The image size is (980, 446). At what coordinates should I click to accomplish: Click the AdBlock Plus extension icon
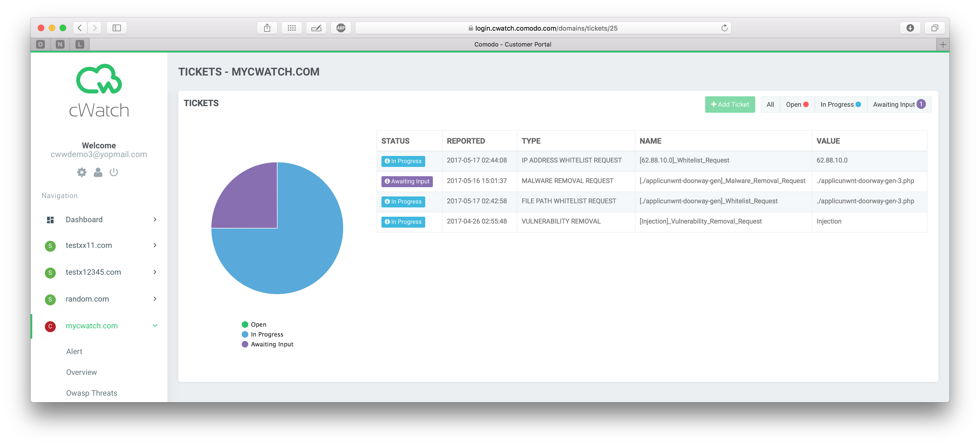click(341, 28)
